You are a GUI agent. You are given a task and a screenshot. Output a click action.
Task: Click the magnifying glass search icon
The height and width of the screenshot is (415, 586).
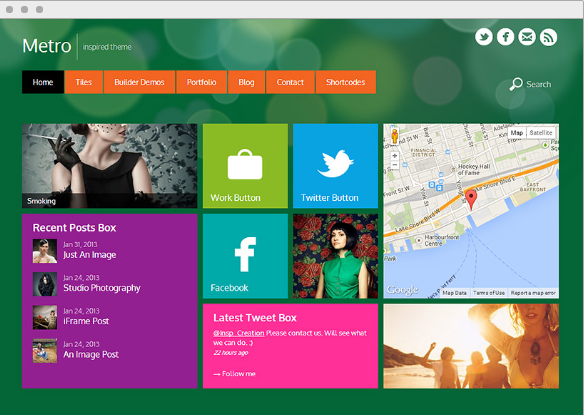point(516,84)
